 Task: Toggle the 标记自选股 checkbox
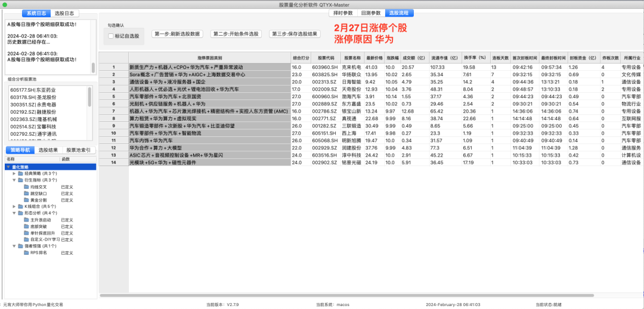click(110, 36)
